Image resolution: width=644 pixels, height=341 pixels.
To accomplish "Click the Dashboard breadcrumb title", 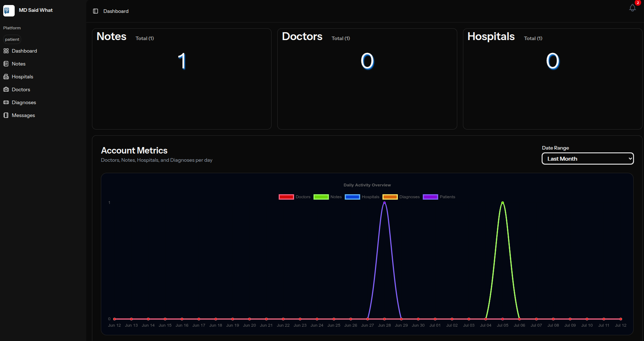I will [x=116, y=11].
